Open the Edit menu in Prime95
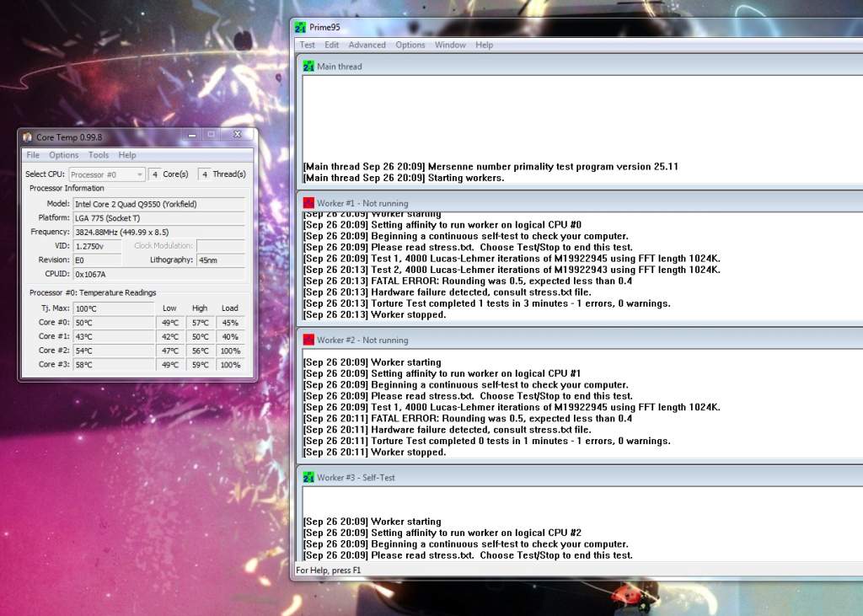The width and height of the screenshot is (863, 616). point(331,46)
